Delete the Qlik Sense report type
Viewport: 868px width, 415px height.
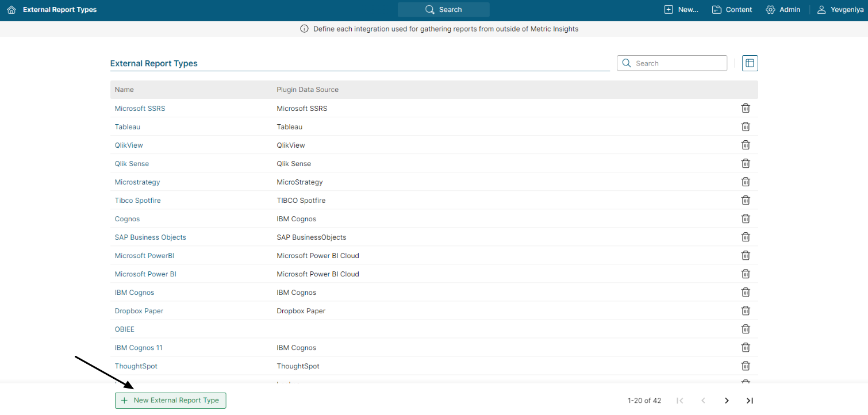pyautogui.click(x=746, y=163)
